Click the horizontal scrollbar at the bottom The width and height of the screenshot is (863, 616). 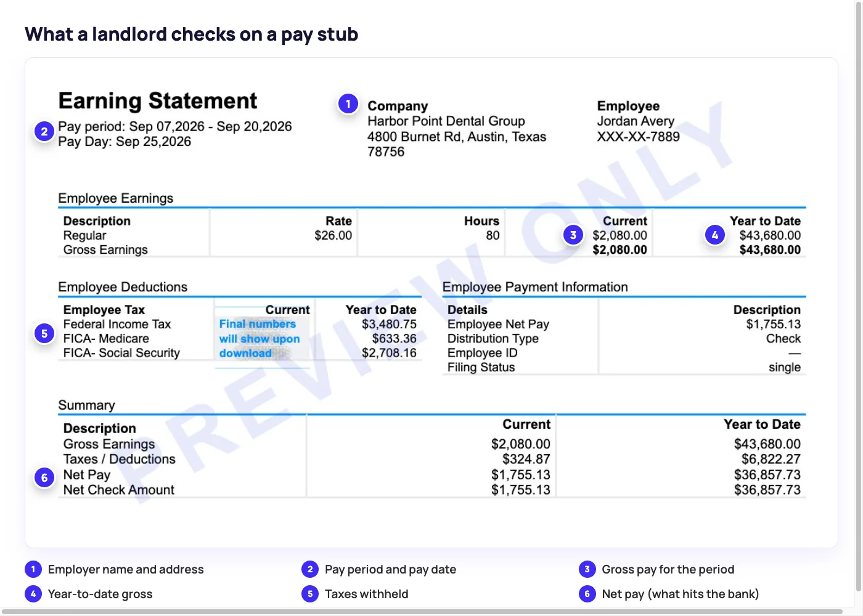(x=422, y=612)
